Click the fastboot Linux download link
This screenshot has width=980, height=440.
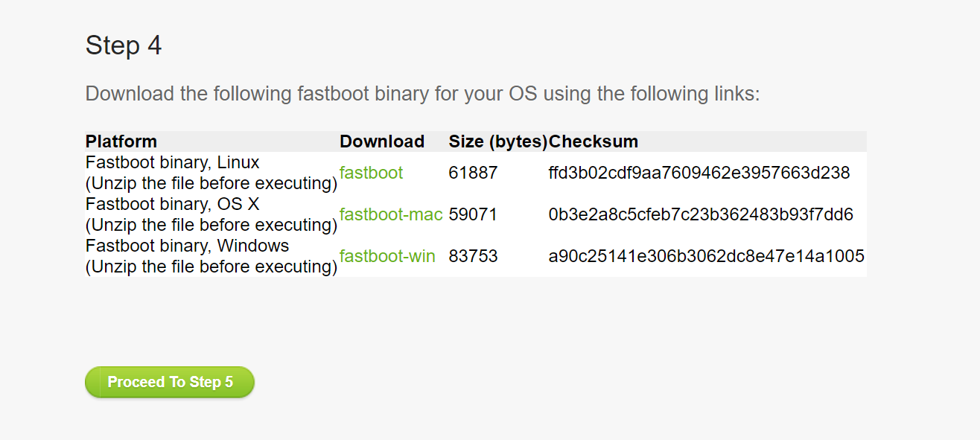pos(371,173)
